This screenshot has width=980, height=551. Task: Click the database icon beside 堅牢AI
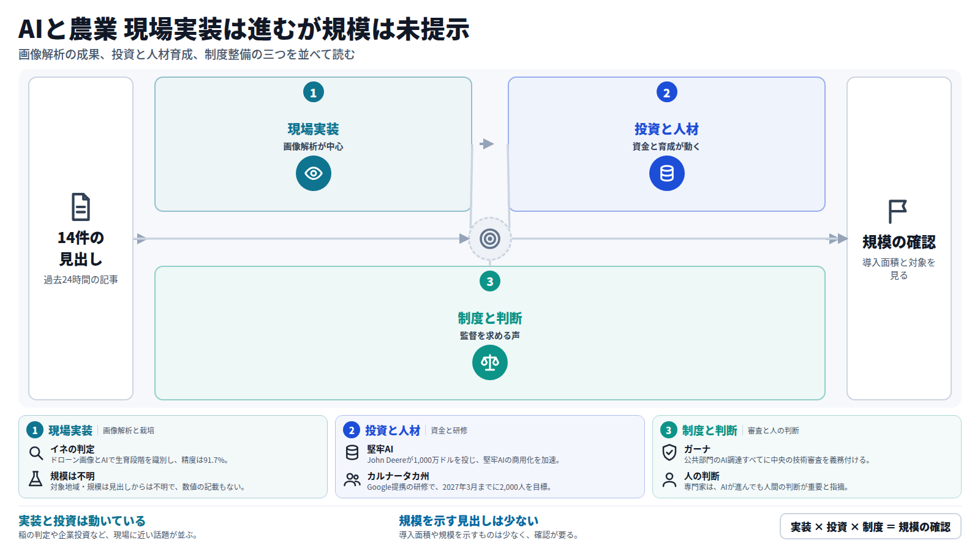point(352,453)
